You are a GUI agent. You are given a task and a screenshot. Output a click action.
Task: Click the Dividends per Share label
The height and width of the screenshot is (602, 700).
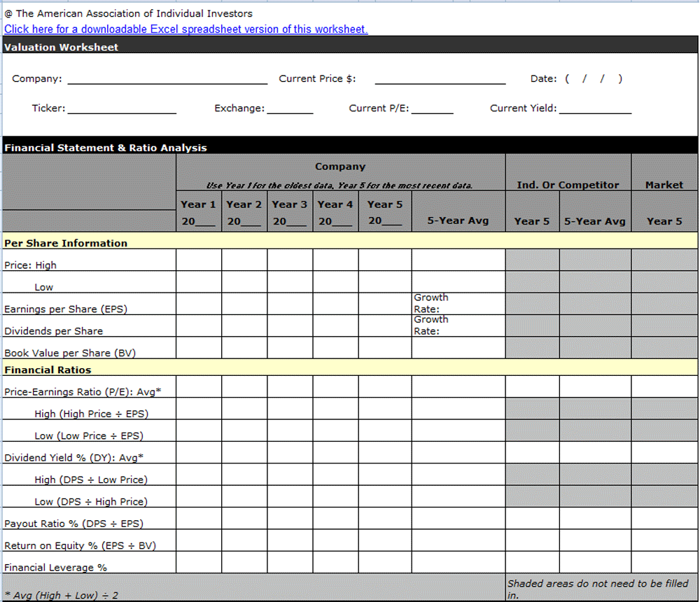[54, 331]
